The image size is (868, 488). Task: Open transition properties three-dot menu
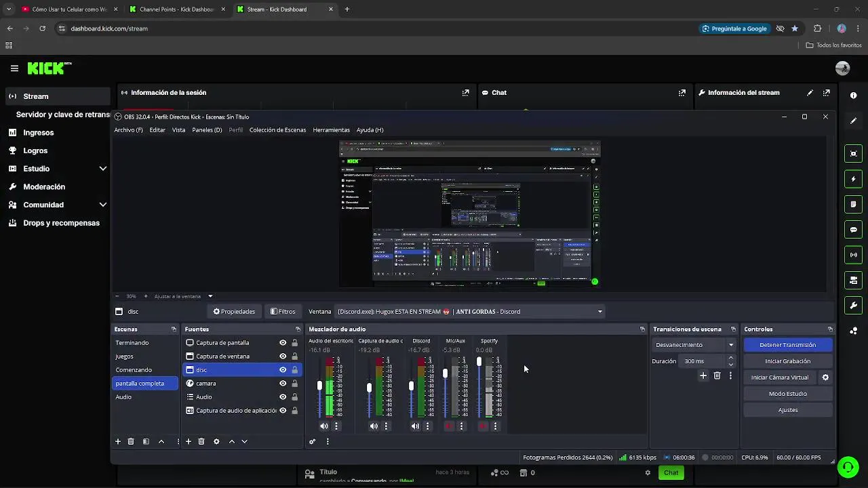click(x=730, y=375)
